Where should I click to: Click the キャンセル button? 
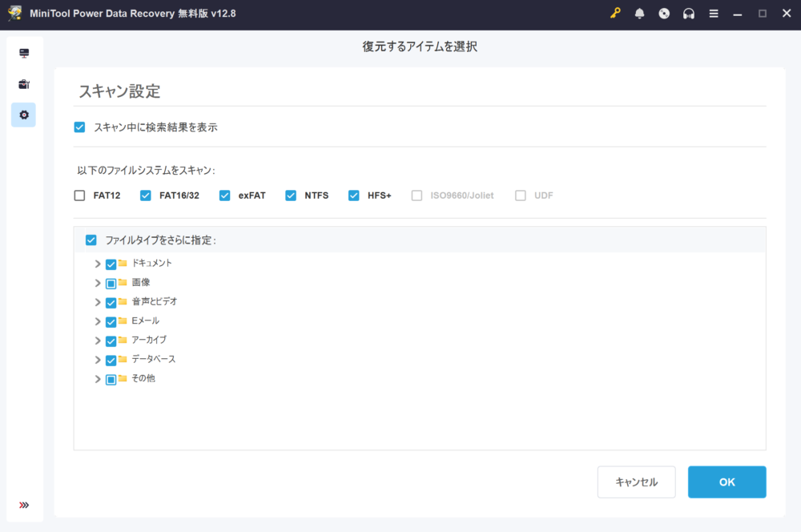(x=636, y=482)
